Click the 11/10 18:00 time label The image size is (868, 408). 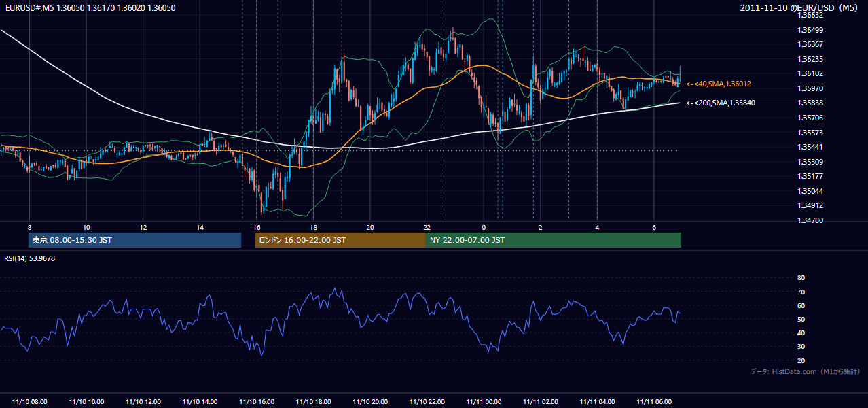pos(313,402)
